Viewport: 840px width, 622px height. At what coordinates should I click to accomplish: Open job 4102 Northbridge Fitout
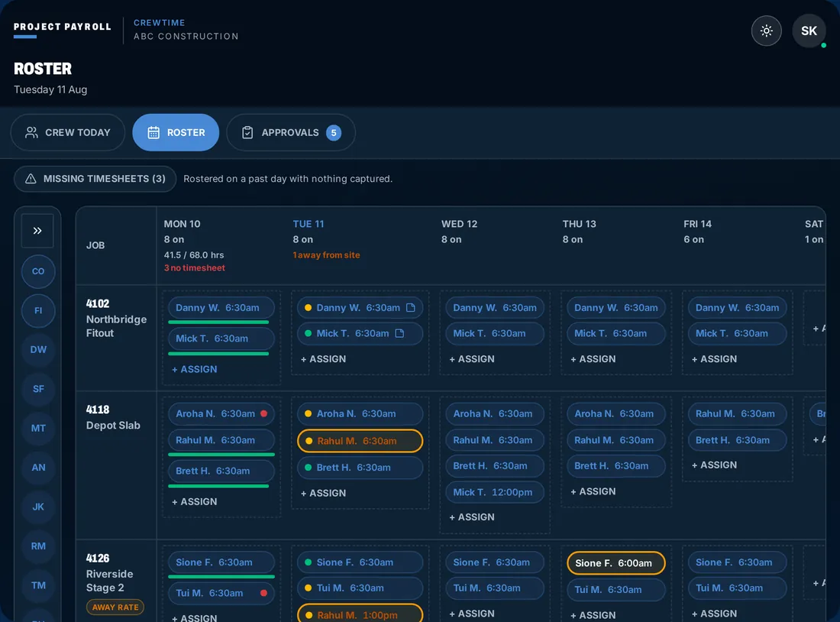click(x=116, y=318)
